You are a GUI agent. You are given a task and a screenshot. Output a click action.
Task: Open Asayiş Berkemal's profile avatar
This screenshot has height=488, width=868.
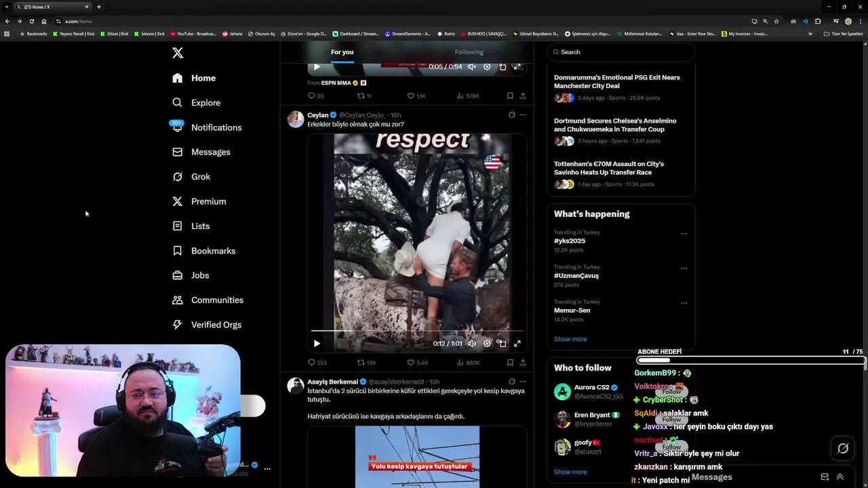(296, 386)
